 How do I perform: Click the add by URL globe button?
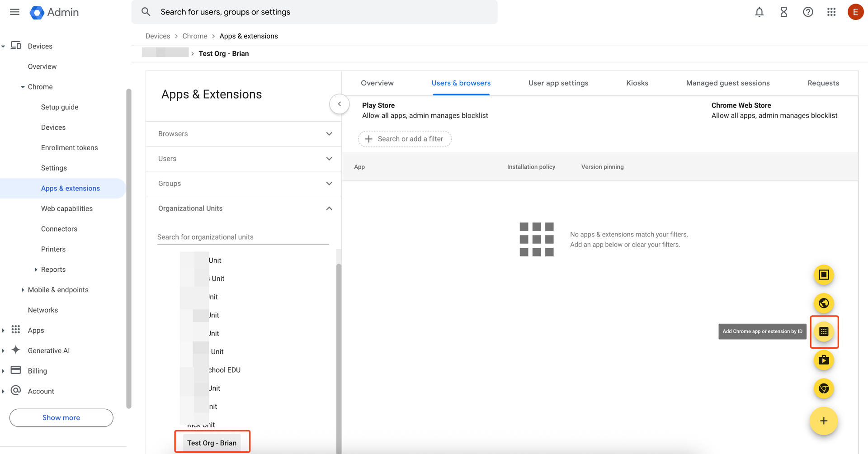(824, 303)
